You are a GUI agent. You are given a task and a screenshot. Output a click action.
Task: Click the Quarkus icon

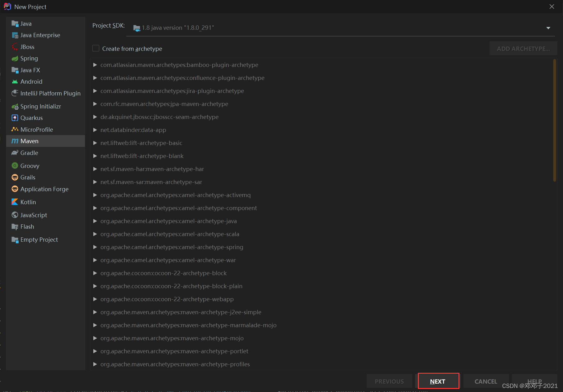click(x=15, y=118)
